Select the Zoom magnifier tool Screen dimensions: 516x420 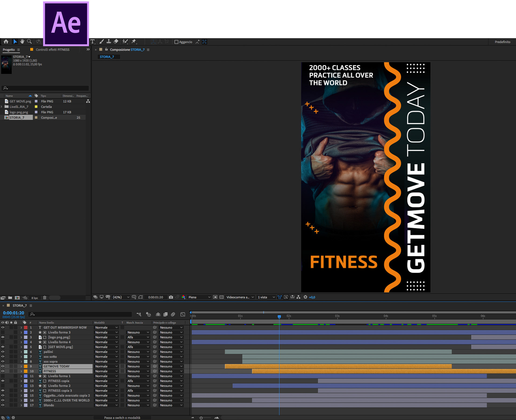coord(29,41)
